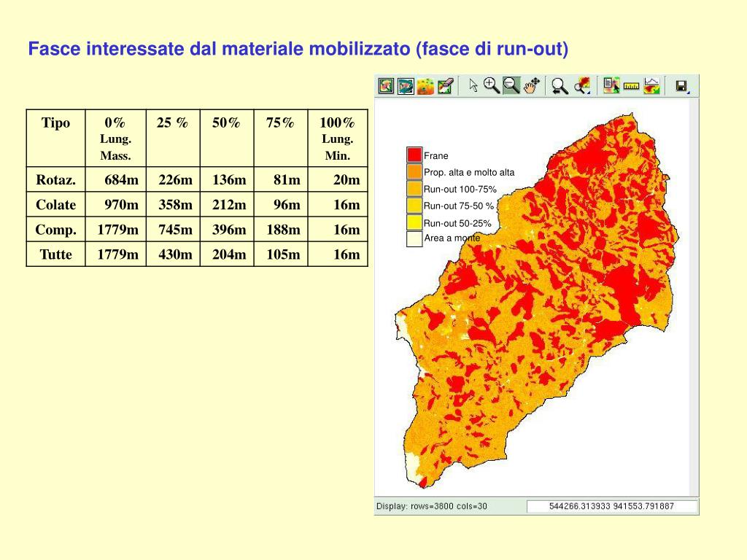Select the Pointer arrow tool

coord(473,86)
